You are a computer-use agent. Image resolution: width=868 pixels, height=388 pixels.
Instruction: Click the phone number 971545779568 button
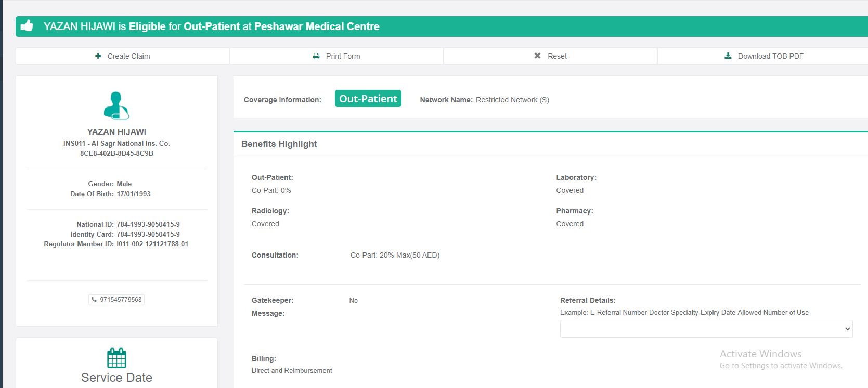point(116,300)
